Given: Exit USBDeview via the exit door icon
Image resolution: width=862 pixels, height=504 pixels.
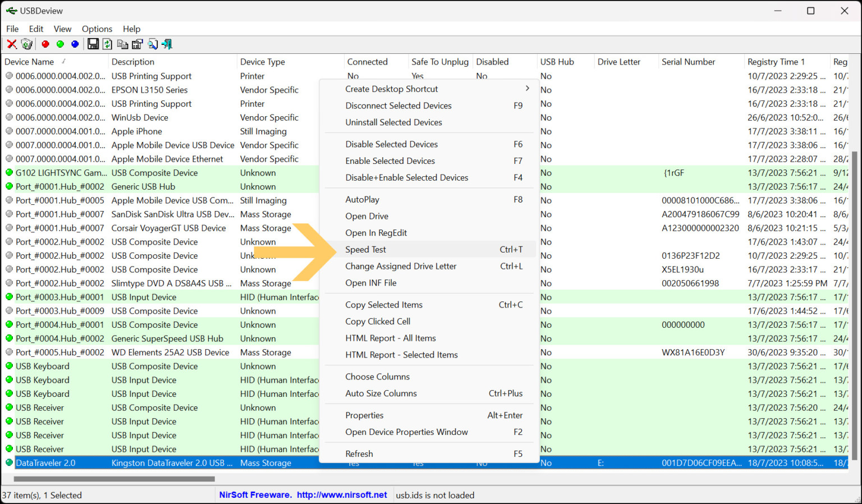Looking at the screenshot, I should [166, 44].
